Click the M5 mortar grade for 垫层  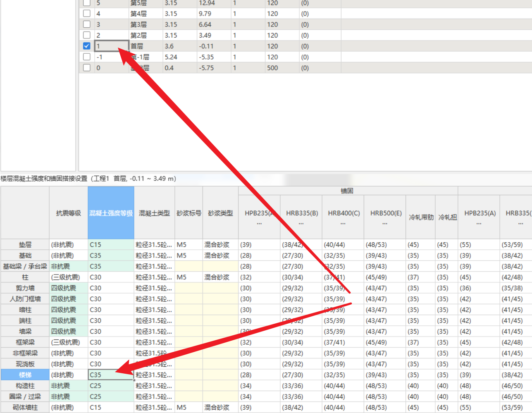click(189, 245)
